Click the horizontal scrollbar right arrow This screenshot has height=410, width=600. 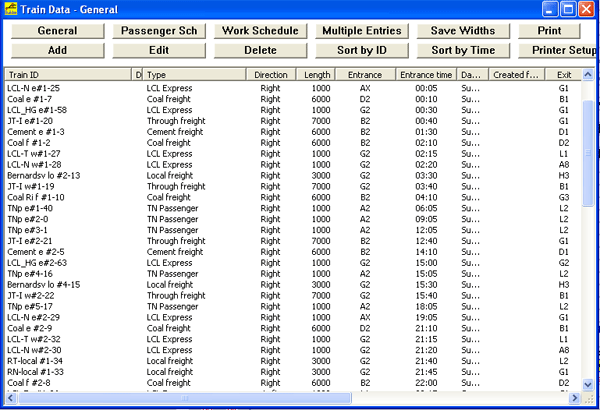click(574, 398)
